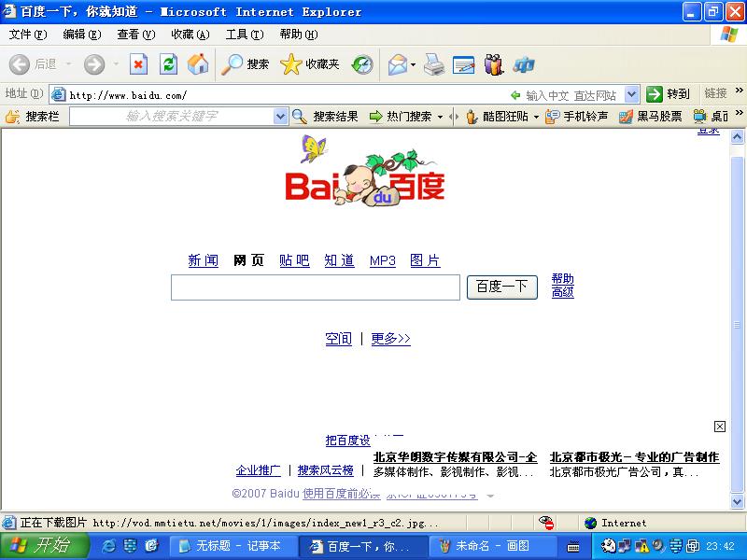Click the page icon in address bar
Screen dimensions: 747x560
(x=58, y=94)
